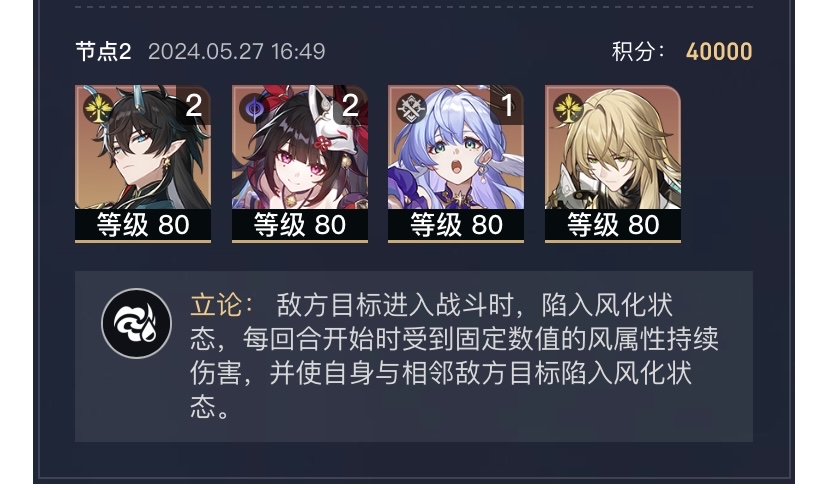Viewport: 828px width, 490px height.
Task: Click Sparkle's Harmony path icon
Action: coord(254,109)
